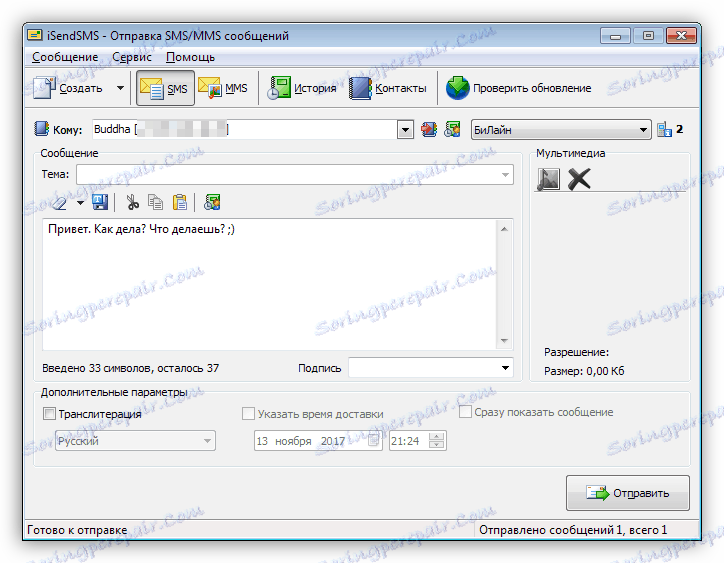The height and width of the screenshot is (563, 724).
Task: Click the paste clipboard icon
Action: pyautogui.click(x=180, y=202)
